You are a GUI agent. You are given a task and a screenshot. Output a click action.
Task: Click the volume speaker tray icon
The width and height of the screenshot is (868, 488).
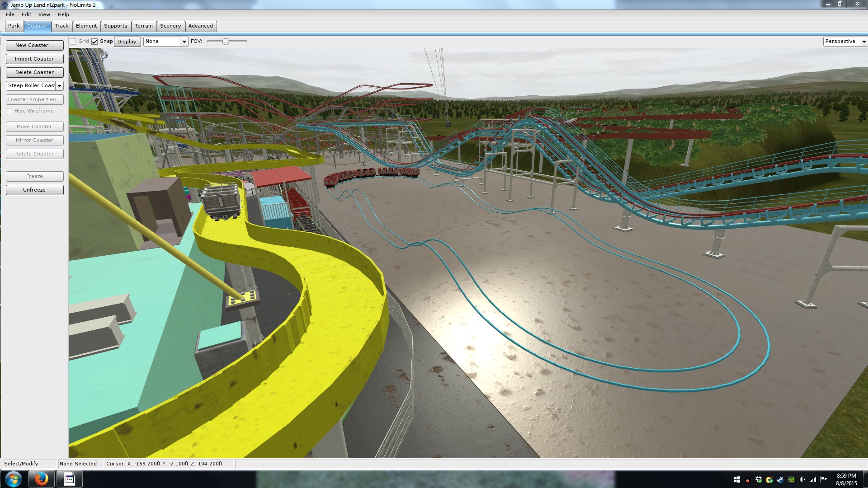(x=802, y=479)
